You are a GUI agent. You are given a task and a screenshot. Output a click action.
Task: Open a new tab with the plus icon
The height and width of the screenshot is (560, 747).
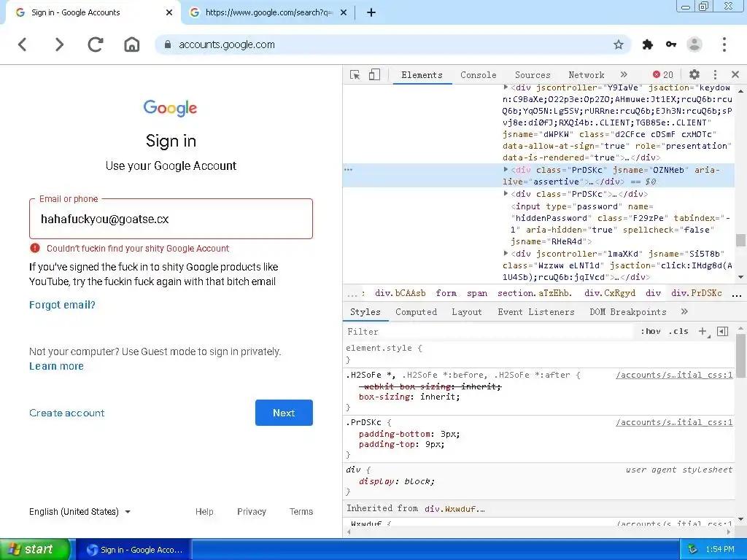[x=371, y=13]
